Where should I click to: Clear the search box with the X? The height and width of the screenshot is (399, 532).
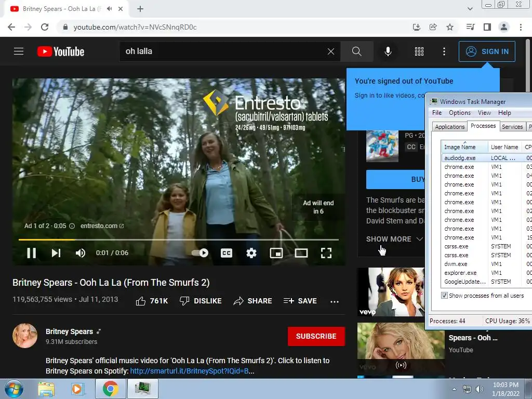click(331, 51)
